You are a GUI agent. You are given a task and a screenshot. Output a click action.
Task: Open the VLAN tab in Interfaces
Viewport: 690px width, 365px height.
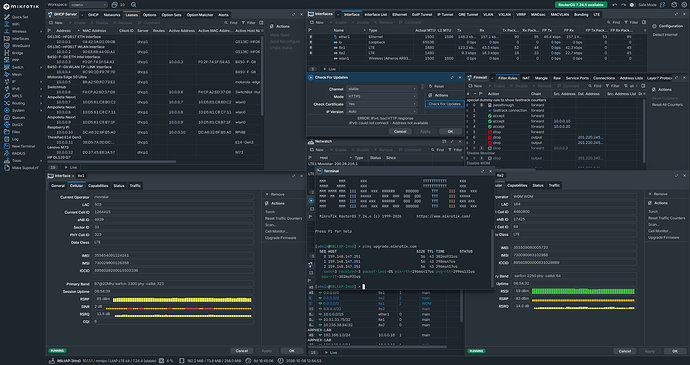[x=488, y=15]
